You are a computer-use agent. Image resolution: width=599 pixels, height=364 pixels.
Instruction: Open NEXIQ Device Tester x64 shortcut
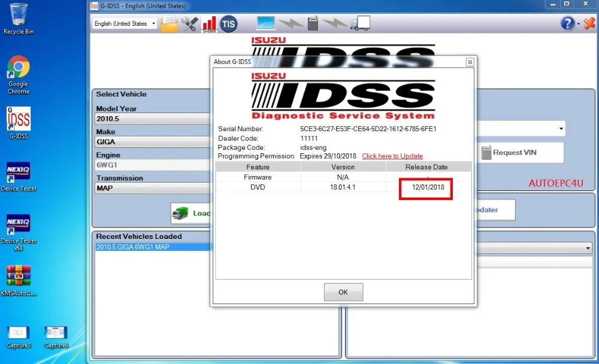point(19,232)
